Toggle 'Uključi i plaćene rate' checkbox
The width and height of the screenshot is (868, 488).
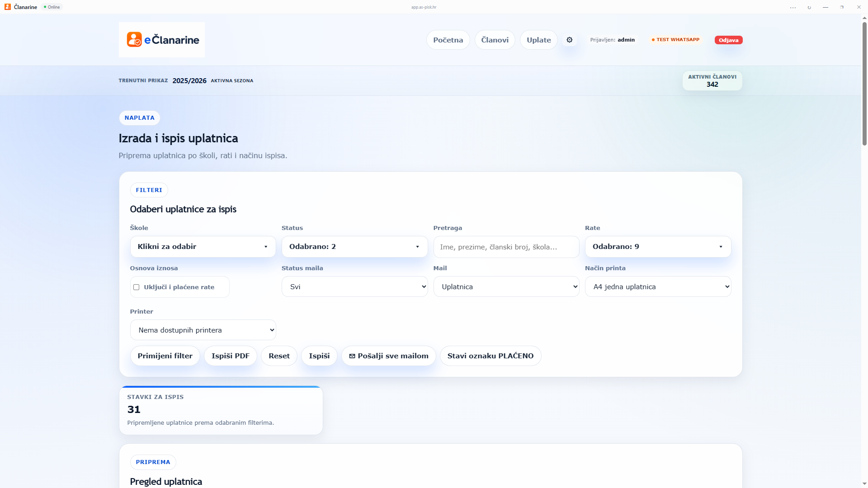pyautogui.click(x=136, y=287)
